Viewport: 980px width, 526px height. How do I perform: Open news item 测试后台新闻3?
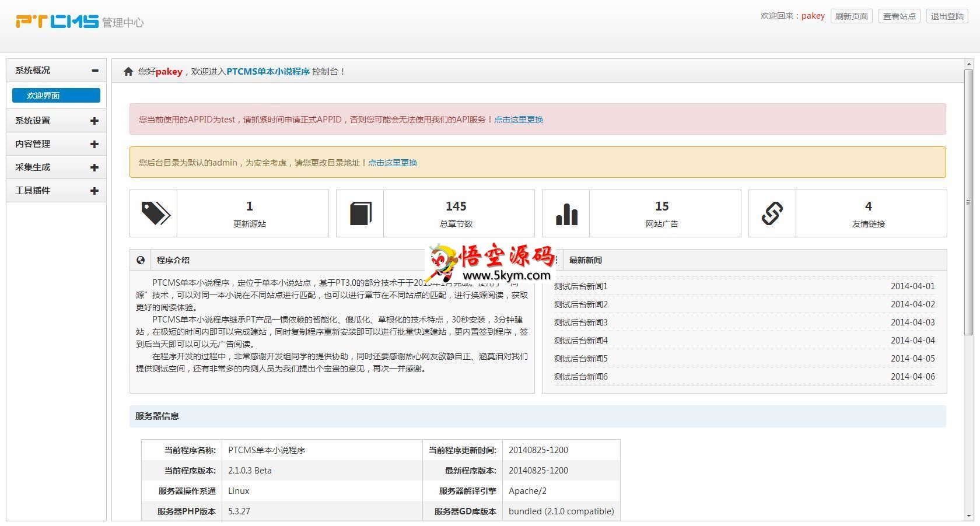coord(580,322)
